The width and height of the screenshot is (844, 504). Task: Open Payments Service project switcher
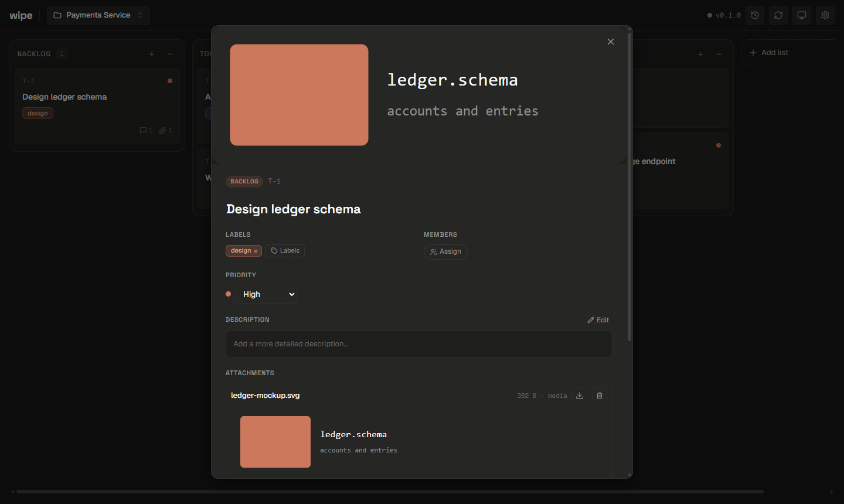click(98, 15)
